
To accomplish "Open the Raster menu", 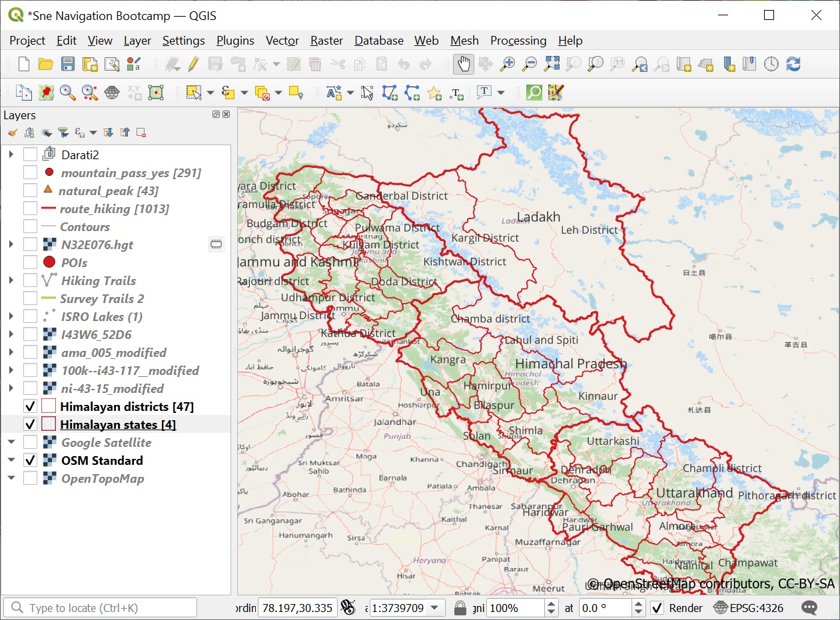I will 326,41.
